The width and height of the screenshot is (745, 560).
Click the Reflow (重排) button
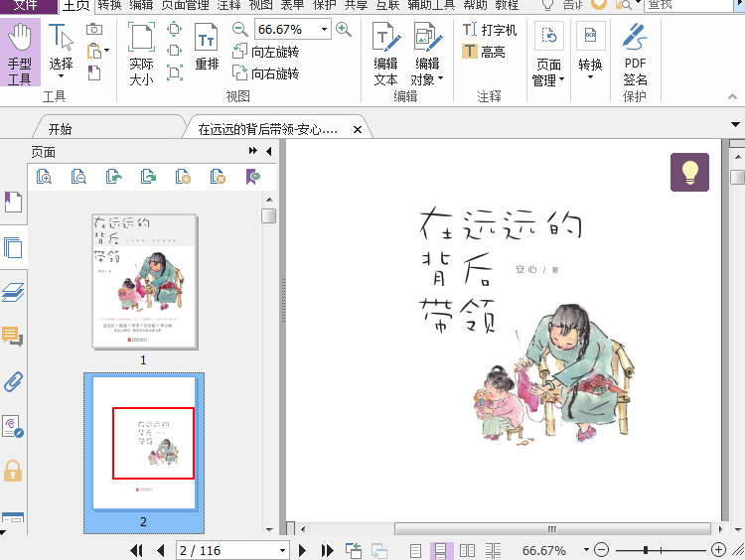tap(207, 50)
